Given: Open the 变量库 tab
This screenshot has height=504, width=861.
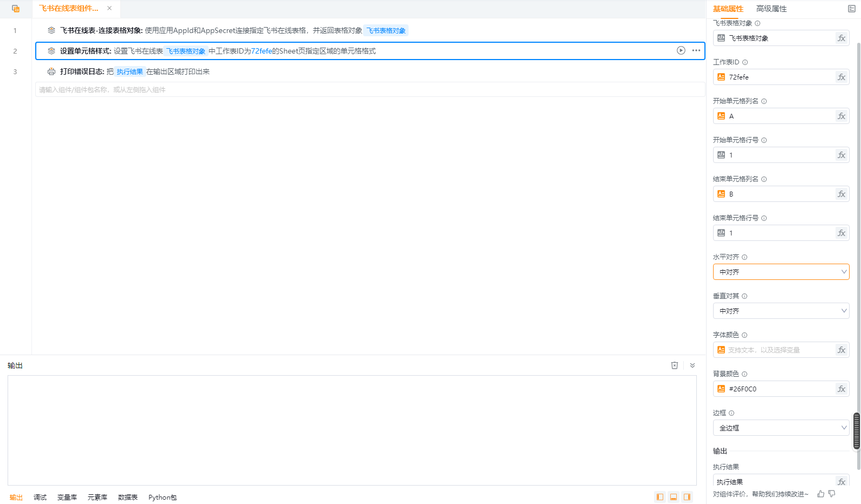Looking at the screenshot, I should pyautogui.click(x=67, y=497).
